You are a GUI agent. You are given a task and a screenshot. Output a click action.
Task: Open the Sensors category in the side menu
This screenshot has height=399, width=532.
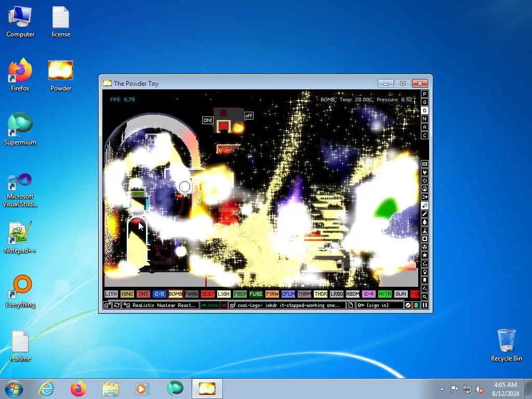424,189
